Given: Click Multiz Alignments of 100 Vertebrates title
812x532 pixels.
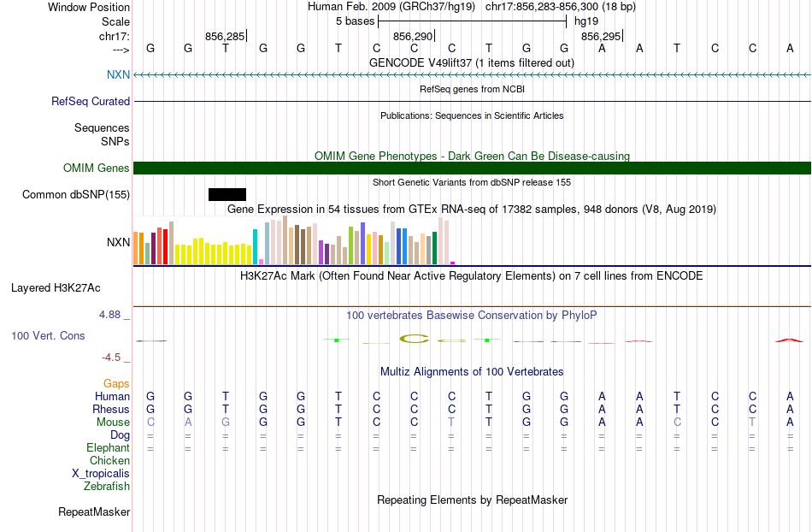Looking at the screenshot, I should [472, 371].
